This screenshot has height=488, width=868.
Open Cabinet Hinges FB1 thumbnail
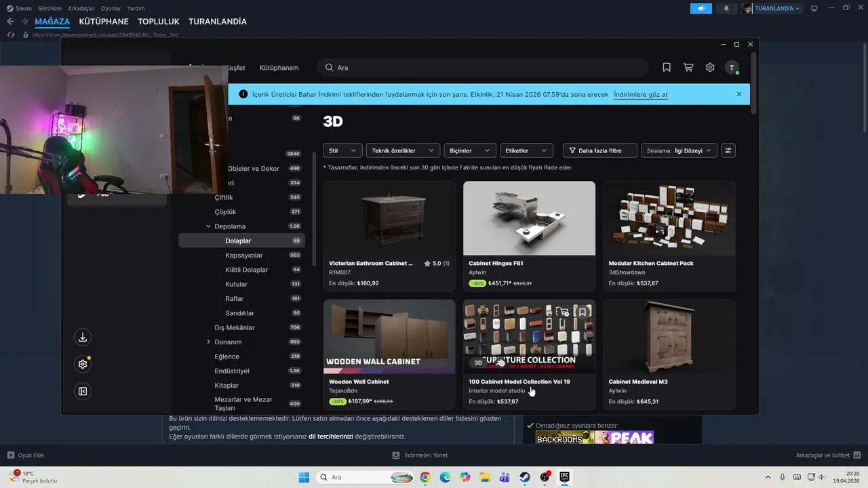coord(529,218)
